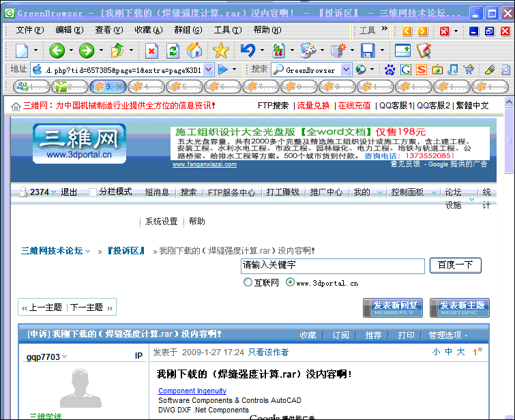This screenshot has height=420, width=515.
Task: Click the Up folder arrow icon
Action: coord(117,50)
